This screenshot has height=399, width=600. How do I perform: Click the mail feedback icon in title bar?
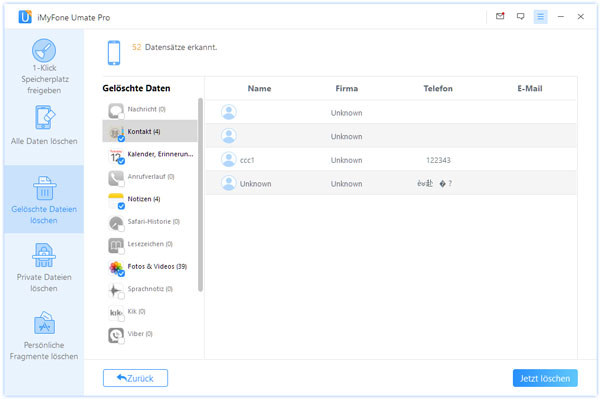[x=500, y=16]
